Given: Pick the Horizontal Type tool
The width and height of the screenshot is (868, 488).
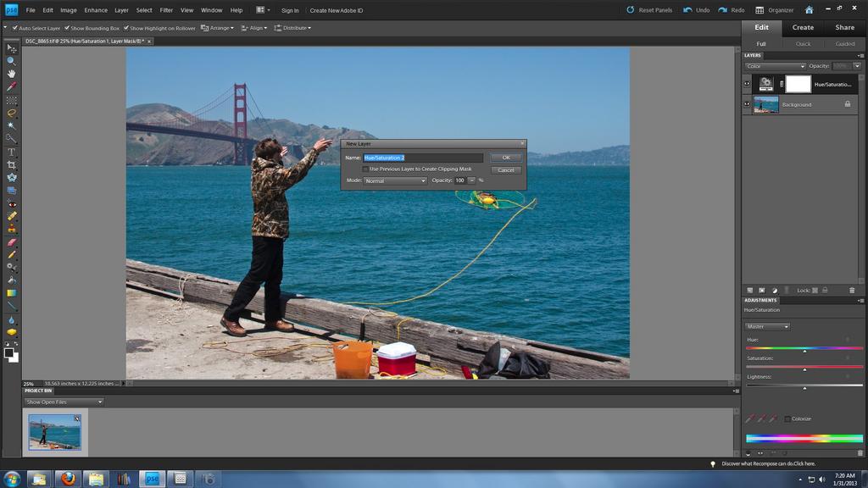Looking at the screenshot, I should click(x=12, y=152).
